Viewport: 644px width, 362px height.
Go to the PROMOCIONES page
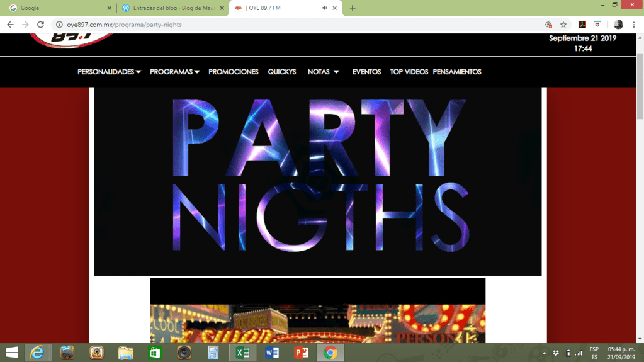click(x=234, y=72)
